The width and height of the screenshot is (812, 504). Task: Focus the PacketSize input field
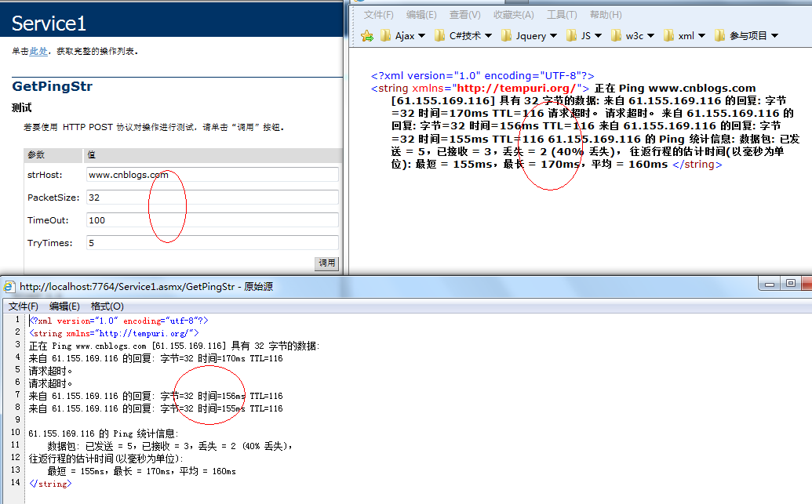[213, 198]
